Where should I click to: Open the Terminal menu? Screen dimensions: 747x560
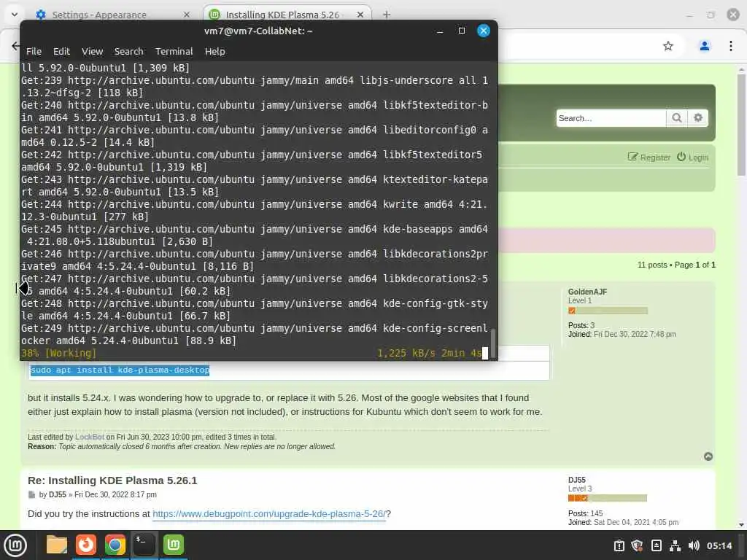174,52
